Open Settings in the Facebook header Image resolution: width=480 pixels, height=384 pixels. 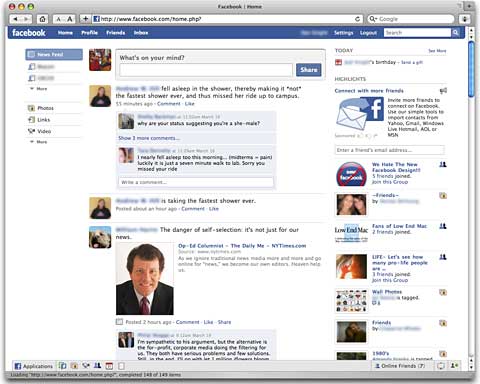[343, 33]
